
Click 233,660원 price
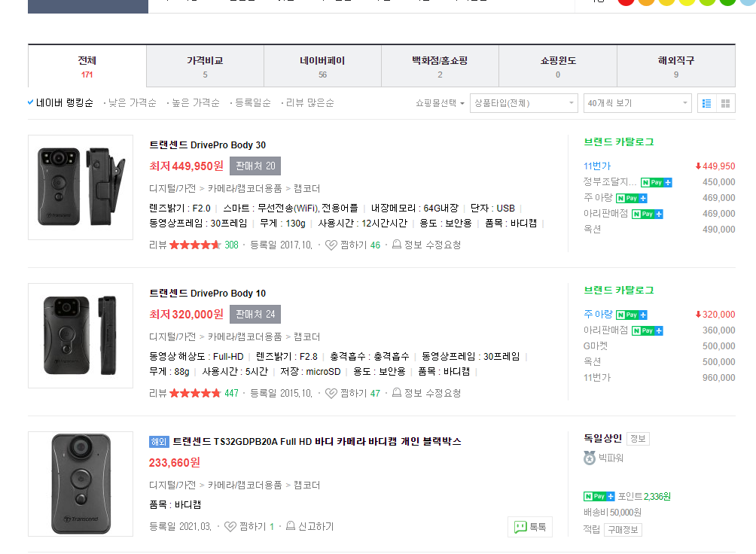tap(175, 463)
